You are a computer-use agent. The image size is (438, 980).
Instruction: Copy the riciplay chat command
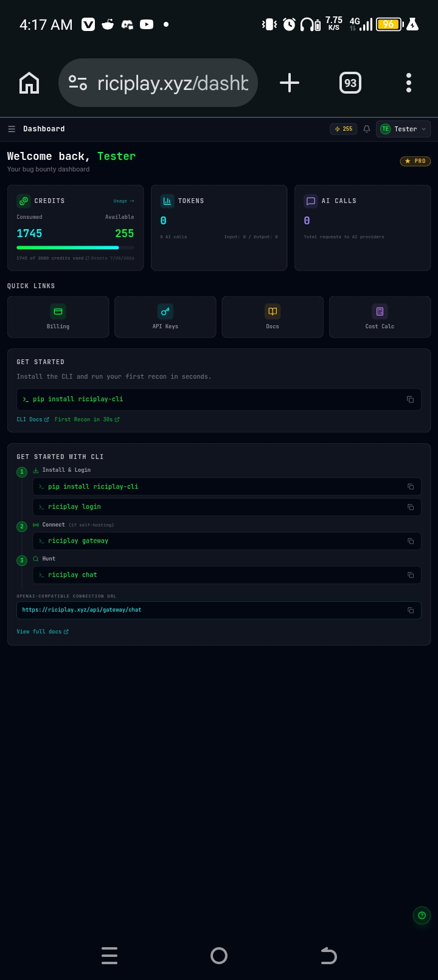(411, 575)
